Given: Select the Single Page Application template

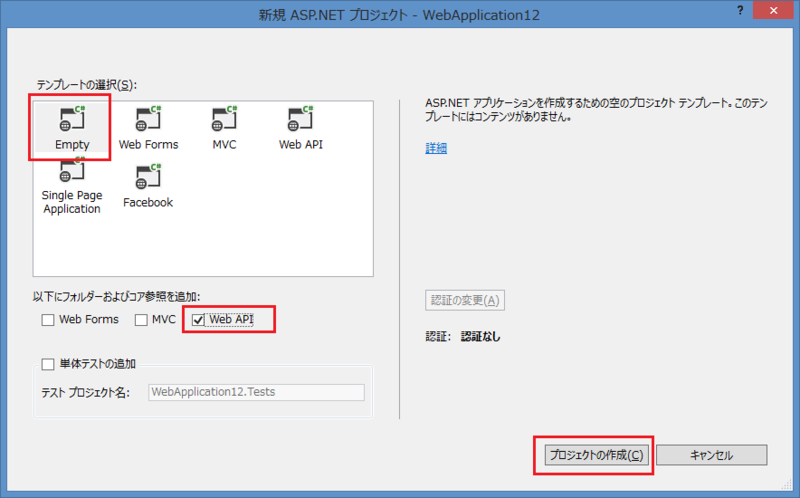Looking at the screenshot, I should click(72, 187).
